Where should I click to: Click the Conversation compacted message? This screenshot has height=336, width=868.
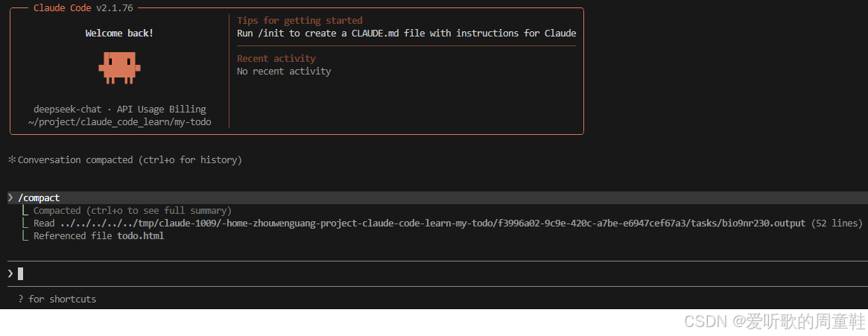pos(130,160)
